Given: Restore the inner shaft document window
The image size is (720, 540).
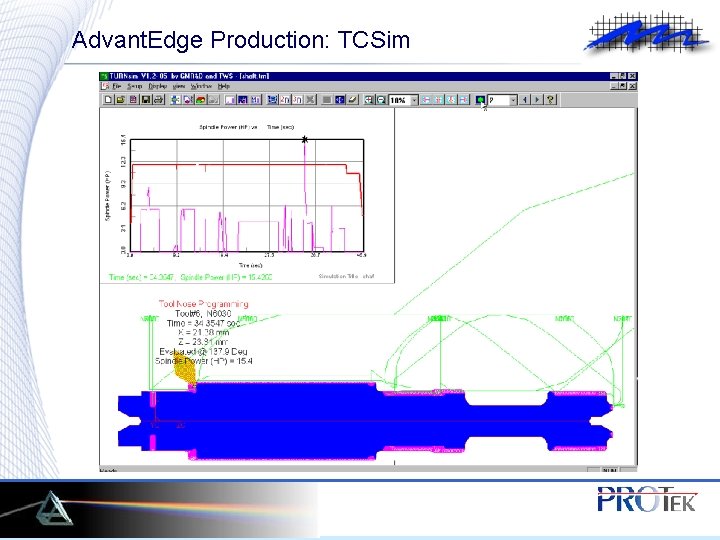Looking at the screenshot, I should coord(623,86).
